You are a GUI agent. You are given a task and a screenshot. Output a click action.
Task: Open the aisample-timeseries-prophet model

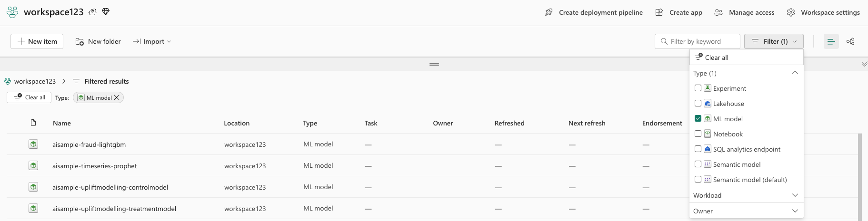click(94, 166)
